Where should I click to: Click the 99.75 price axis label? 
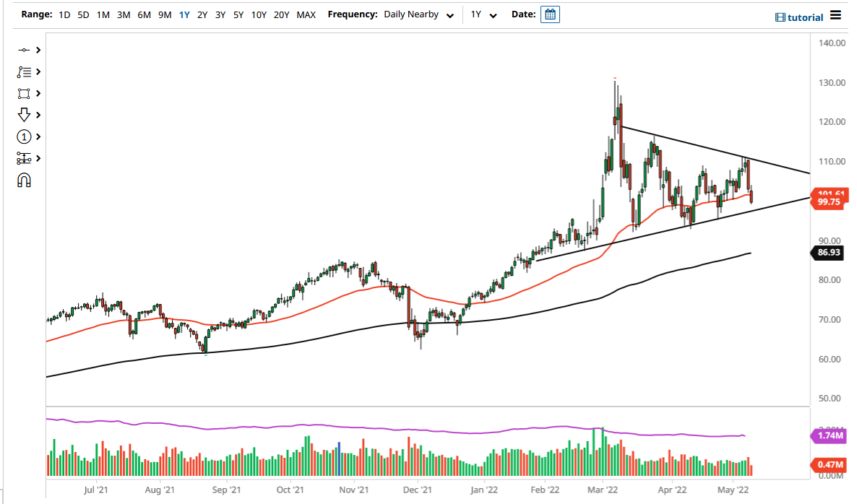828,202
